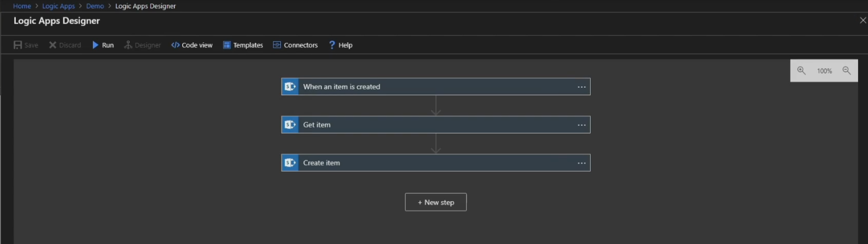Expand the 'Get item' action card

coord(435,125)
